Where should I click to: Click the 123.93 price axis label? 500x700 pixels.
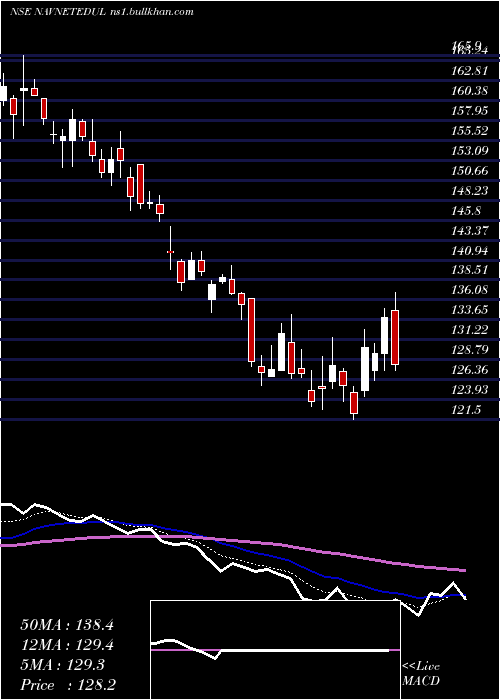point(471,390)
